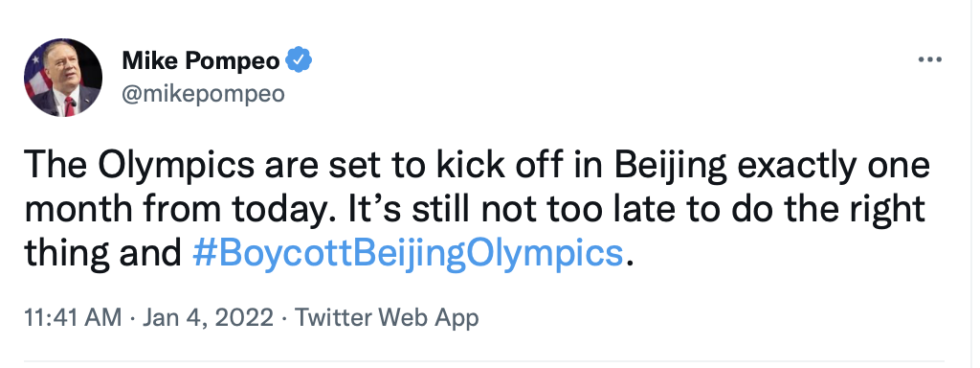The image size is (980, 368).
Task: Click the American flag in the avatar
Action: coord(36,74)
